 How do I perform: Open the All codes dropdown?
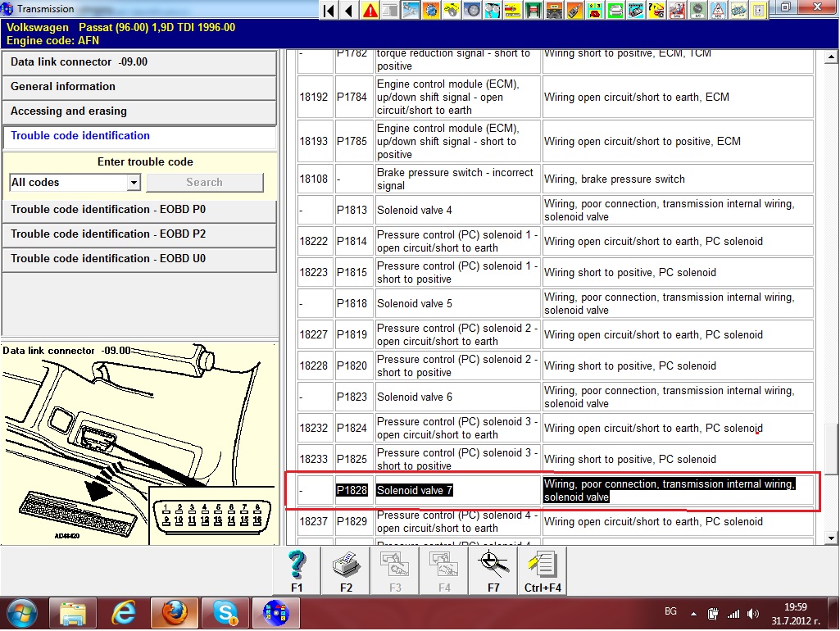tap(134, 183)
